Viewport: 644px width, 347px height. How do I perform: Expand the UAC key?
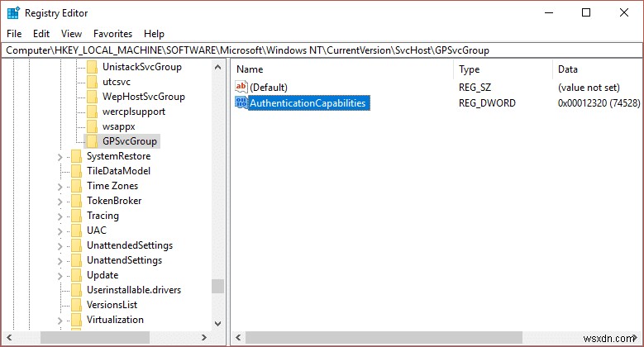60,231
